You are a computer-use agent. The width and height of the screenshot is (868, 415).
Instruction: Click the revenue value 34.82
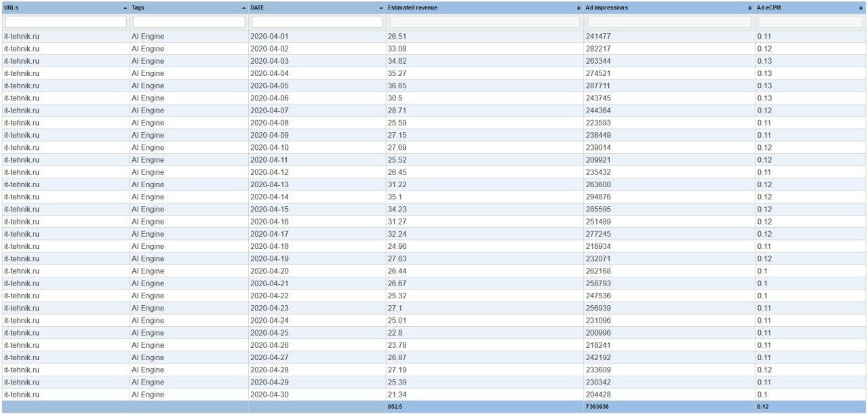397,61
